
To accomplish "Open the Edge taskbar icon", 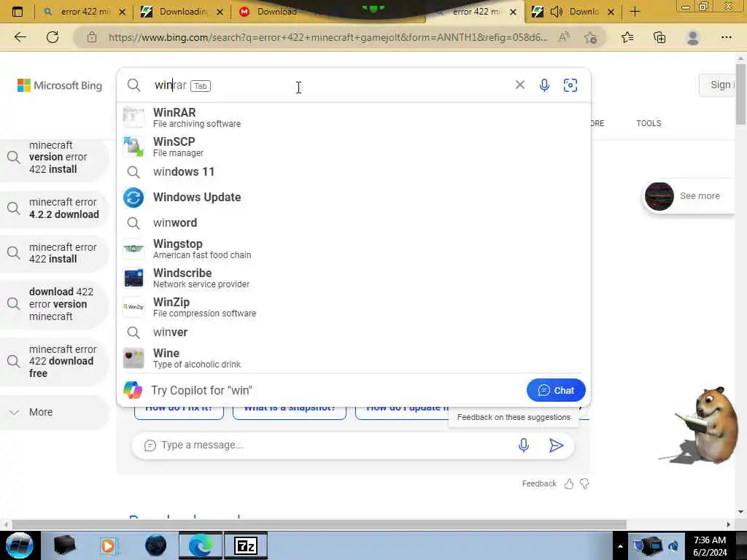I will click(x=200, y=545).
